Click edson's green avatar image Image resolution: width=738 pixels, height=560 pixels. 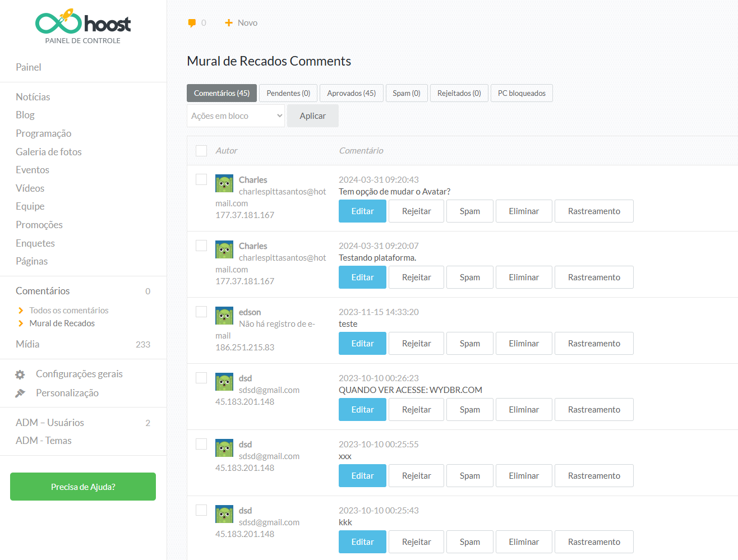point(224,316)
